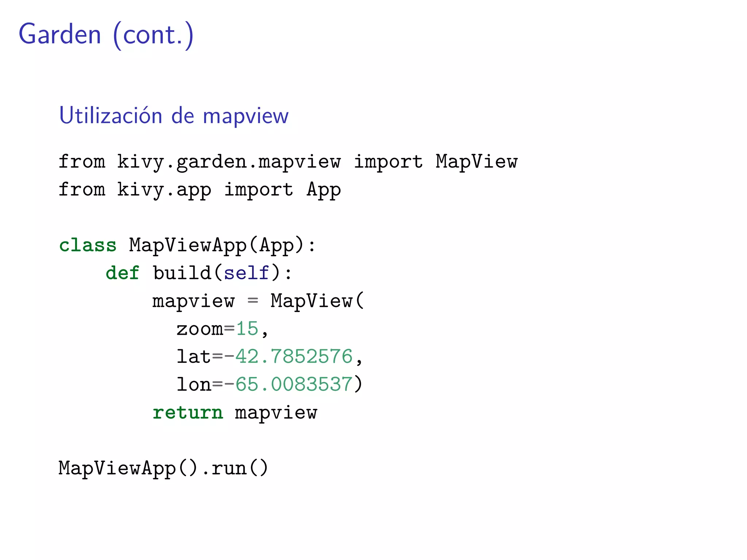Click the green 'def' keyword

point(123,273)
